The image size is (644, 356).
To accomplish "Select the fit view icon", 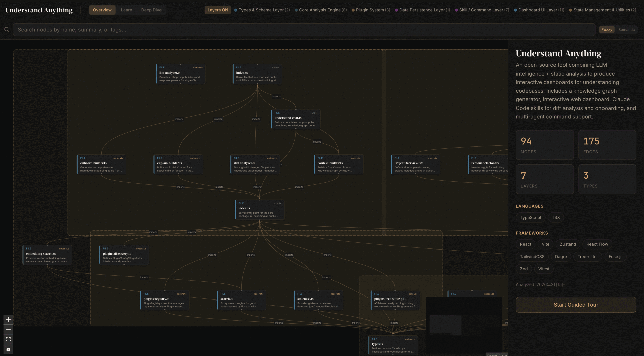I will pos(8,339).
